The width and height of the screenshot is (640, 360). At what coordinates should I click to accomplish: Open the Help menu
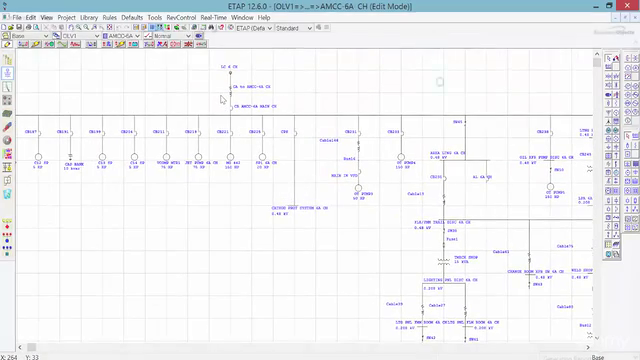click(x=264, y=18)
